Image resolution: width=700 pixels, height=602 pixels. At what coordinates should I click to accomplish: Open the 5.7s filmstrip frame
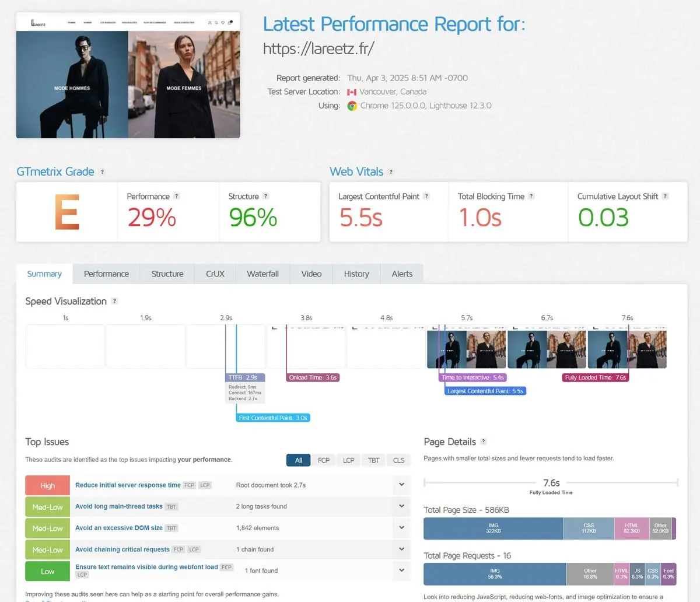(467, 346)
